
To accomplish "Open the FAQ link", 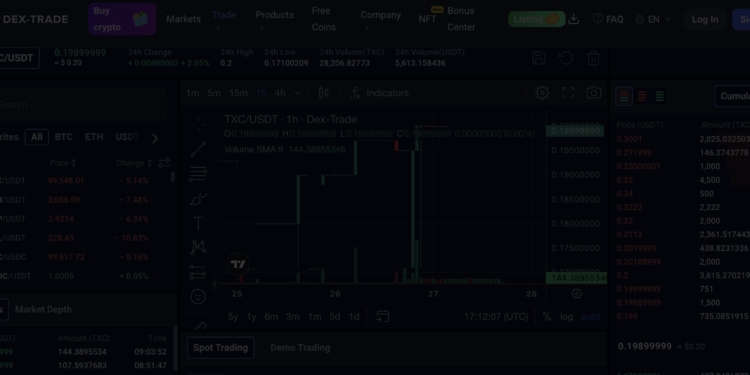I will (x=608, y=19).
